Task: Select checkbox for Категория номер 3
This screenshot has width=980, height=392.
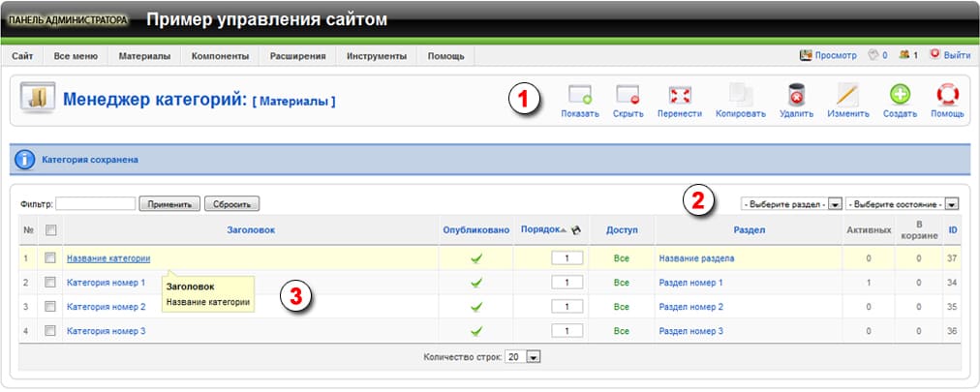Action: pyautogui.click(x=50, y=331)
